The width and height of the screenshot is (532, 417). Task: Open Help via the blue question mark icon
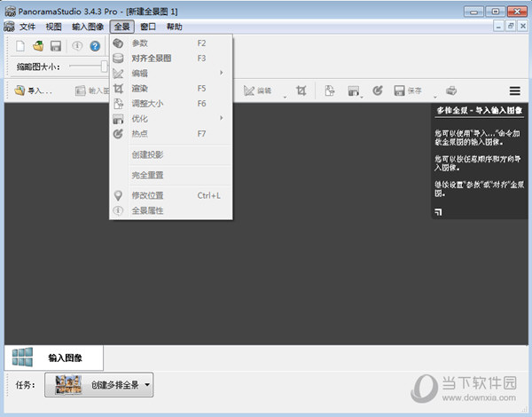coord(95,46)
